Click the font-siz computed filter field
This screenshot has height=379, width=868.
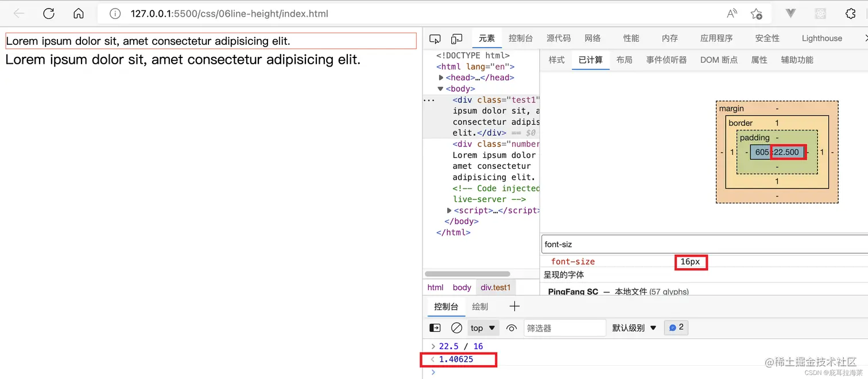point(704,244)
